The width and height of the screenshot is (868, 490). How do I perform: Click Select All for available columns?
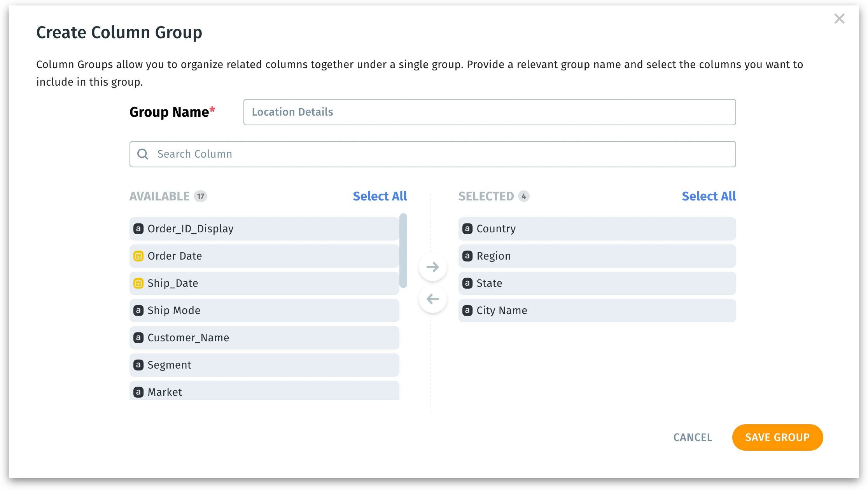tap(380, 196)
